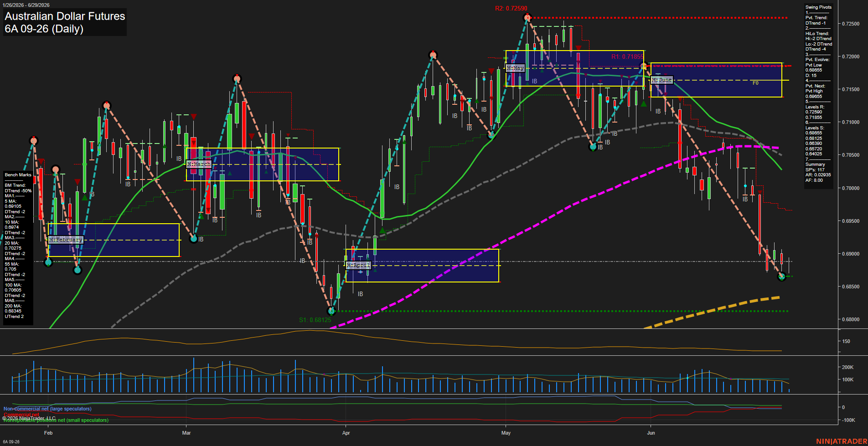Click the 0.71000 price axis label
868x446 pixels.
[851, 122]
